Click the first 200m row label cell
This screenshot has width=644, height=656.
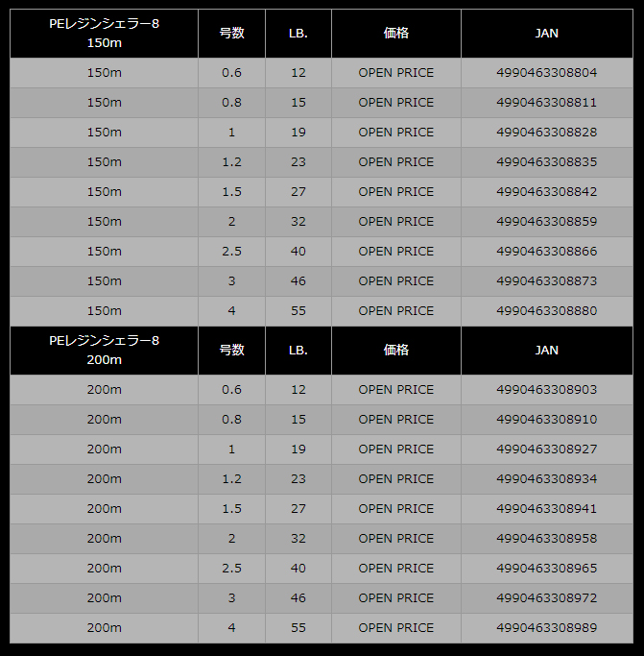[104, 390]
